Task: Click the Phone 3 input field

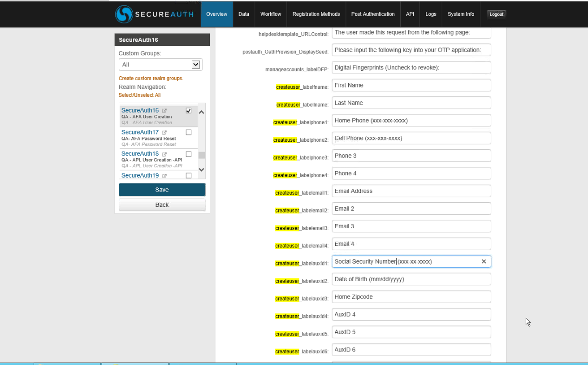Action: click(411, 156)
